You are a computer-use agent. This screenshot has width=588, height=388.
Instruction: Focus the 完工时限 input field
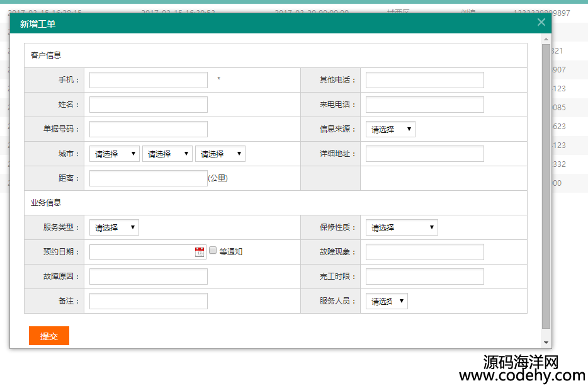coord(425,277)
